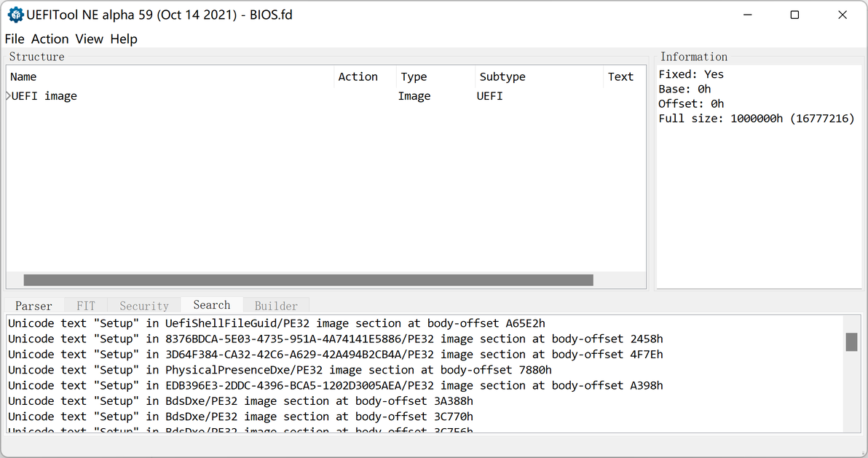Click the Action column header
The image size is (868, 458).
tap(358, 77)
